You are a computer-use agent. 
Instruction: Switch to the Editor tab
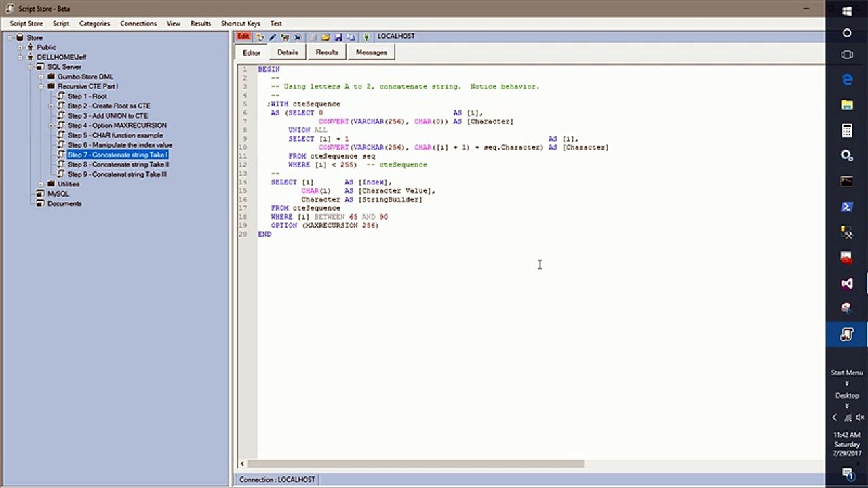coord(252,52)
